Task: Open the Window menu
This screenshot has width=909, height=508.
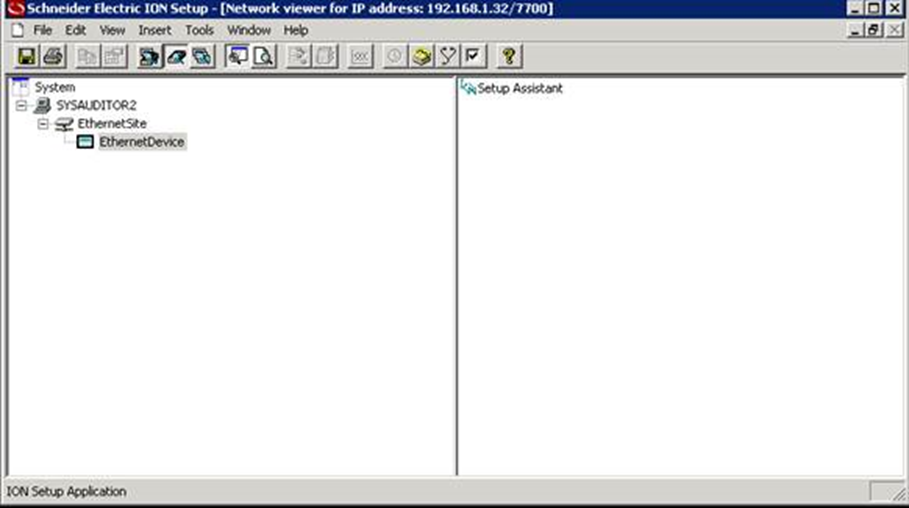Action: pos(249,30)
